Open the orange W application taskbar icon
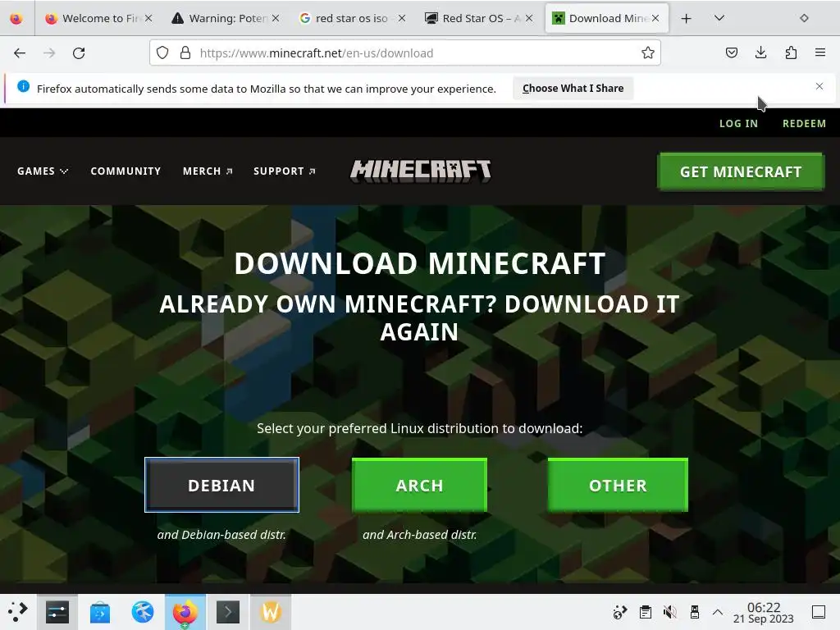This screenshot has height=630, width=840. [x=271, y=612]
